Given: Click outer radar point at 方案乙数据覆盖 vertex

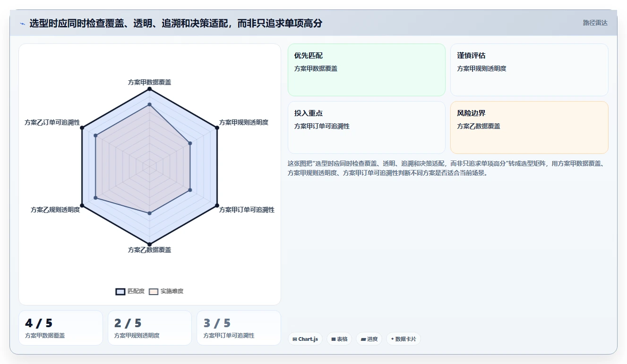Looking at the screenshot, I should click(149, 244).
